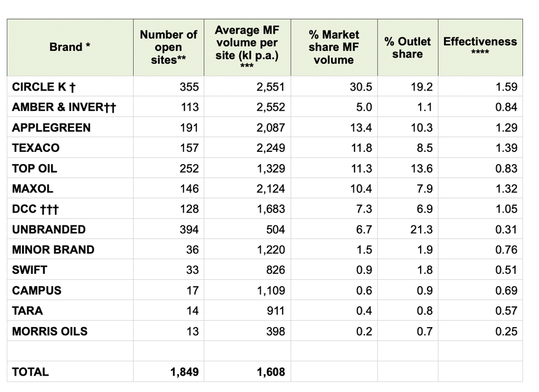Image resolution: width=539 pixels, height=392 pixels.
Task: Select the % Market share MF volume header
Action: click(x=334, y=47)
